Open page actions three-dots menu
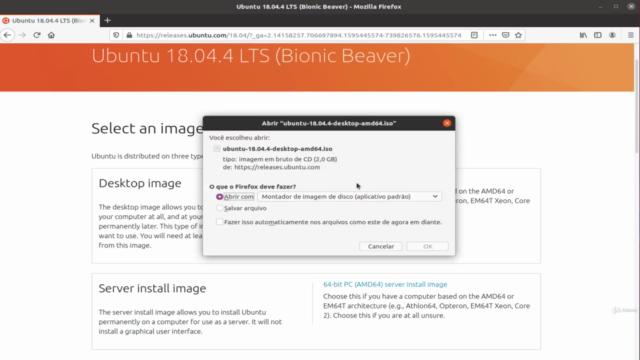 coord(493,35)
